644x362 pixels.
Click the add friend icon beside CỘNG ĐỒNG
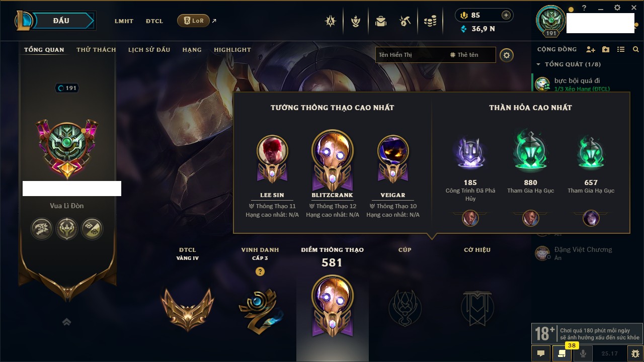point(591,49)
